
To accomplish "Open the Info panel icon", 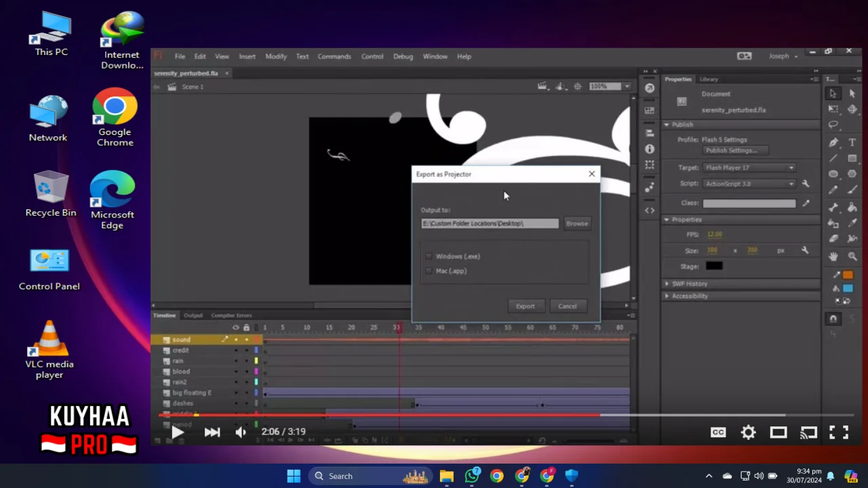I will point(650,149).
